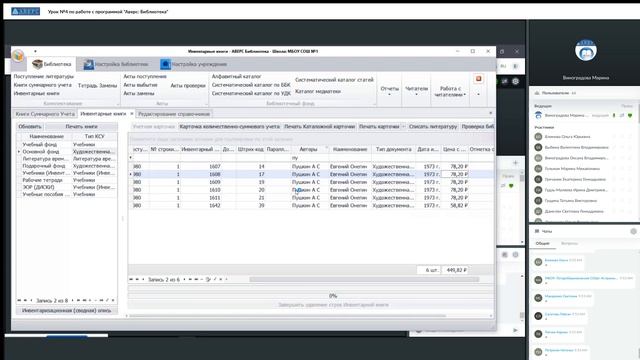Open Каталог медиатеки
The width and height of the screenshot is (640, 360).
coord(318,91)
